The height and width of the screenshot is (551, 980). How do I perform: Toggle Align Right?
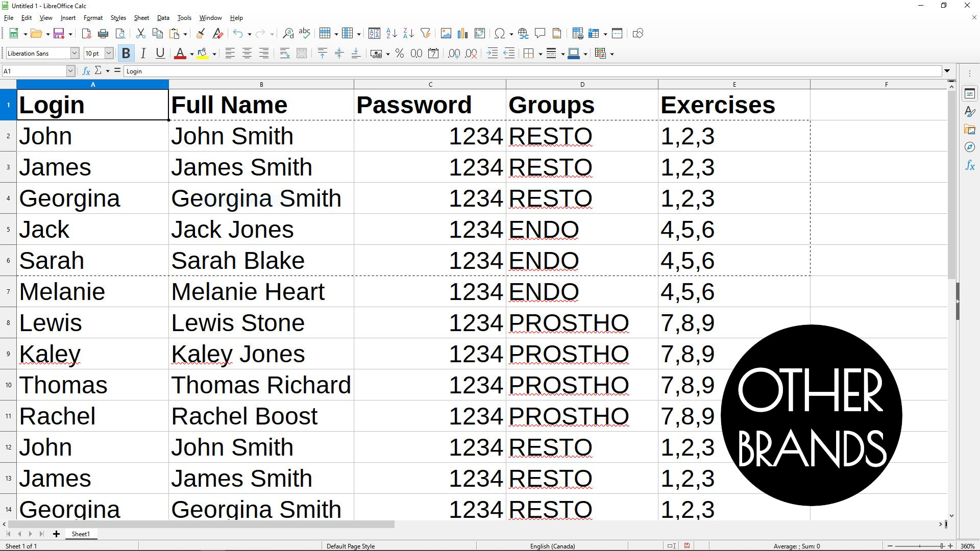coord(264,54)
